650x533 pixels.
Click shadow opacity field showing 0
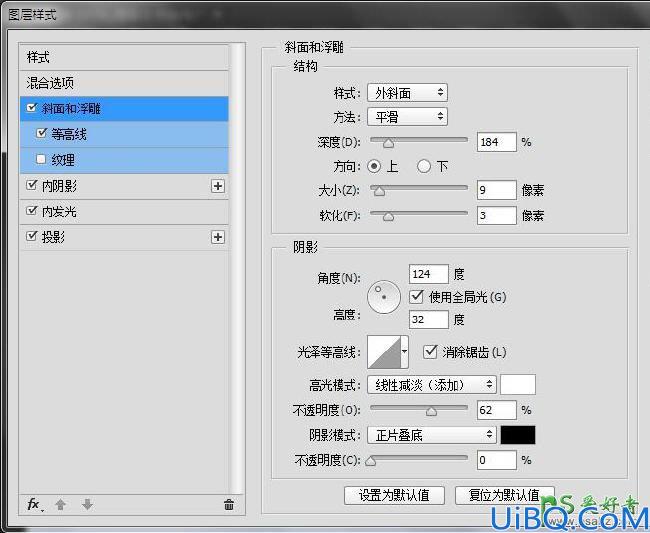click(497, 460)
